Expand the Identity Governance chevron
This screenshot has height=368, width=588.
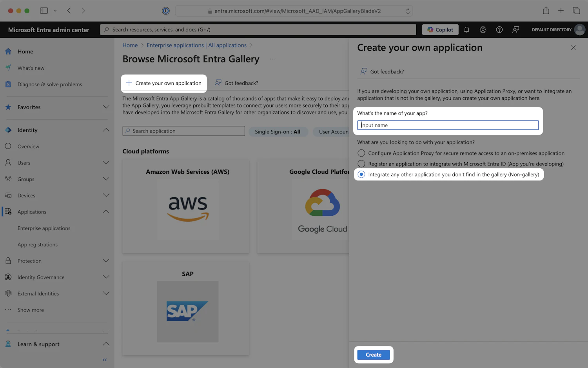pos(106,277)
